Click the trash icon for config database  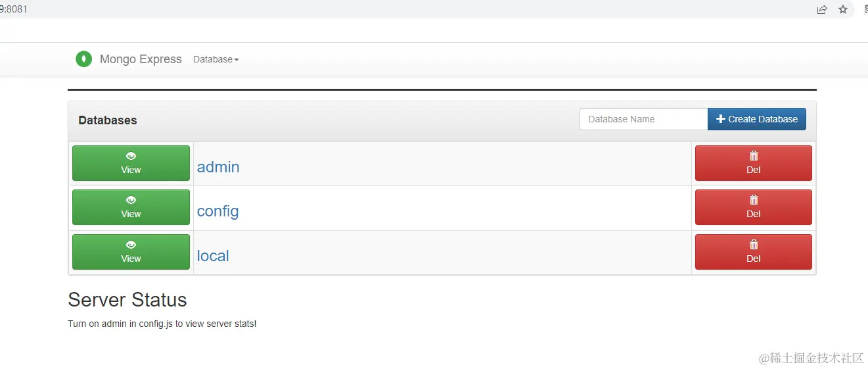point(754,200)
